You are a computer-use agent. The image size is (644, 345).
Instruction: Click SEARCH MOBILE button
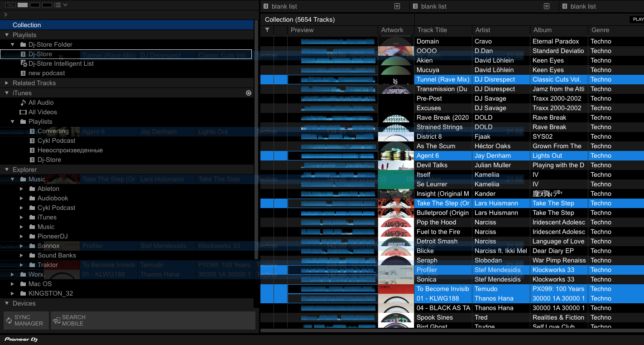click(153, 321)
